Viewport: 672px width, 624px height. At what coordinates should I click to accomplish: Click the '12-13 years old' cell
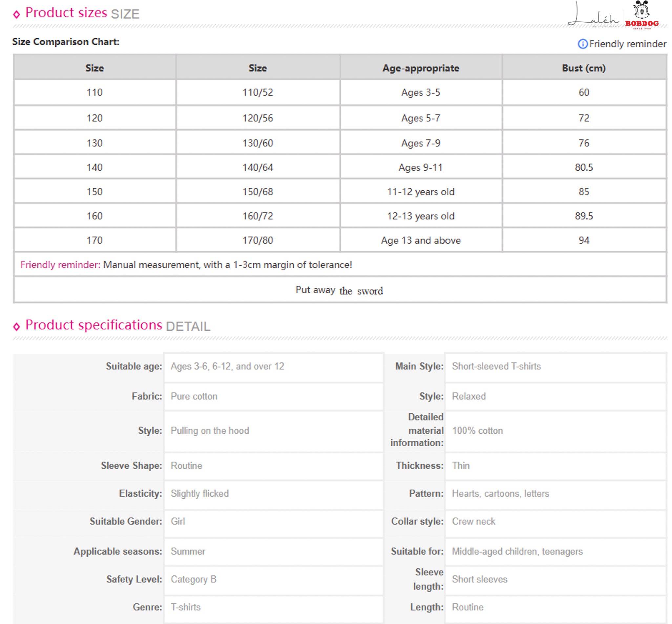point(421,216)
